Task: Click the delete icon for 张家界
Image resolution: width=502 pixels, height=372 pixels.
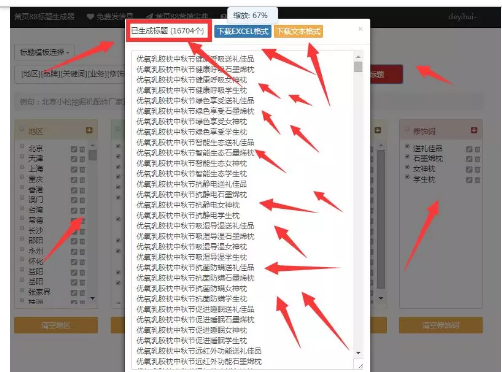Action: point(82,293)
